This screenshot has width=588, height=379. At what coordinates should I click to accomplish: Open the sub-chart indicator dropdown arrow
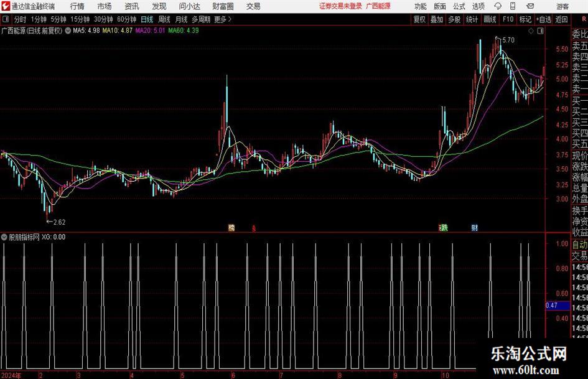coord(4,237)
